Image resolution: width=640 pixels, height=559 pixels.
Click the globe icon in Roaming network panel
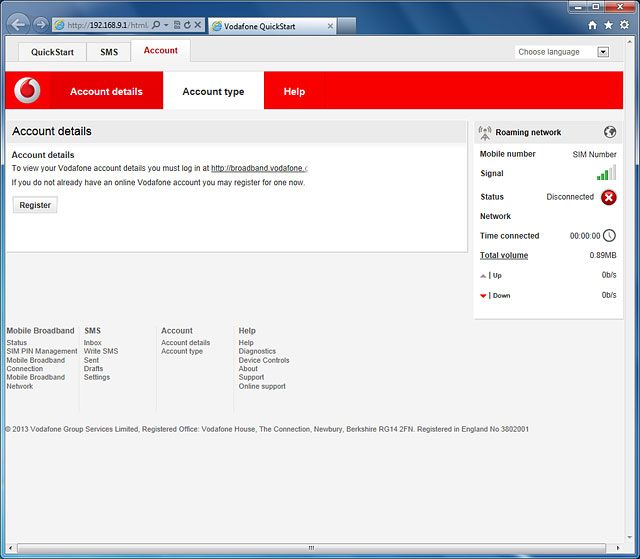(610, 132)
